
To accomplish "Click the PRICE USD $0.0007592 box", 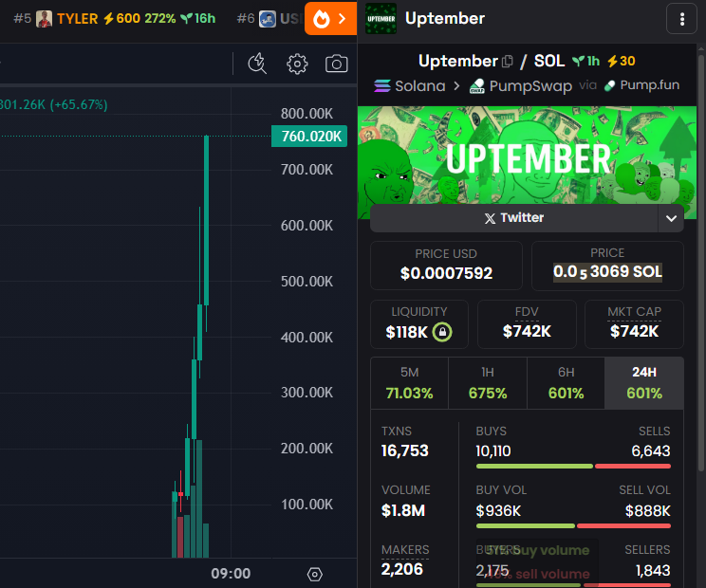I will [446, 266].
